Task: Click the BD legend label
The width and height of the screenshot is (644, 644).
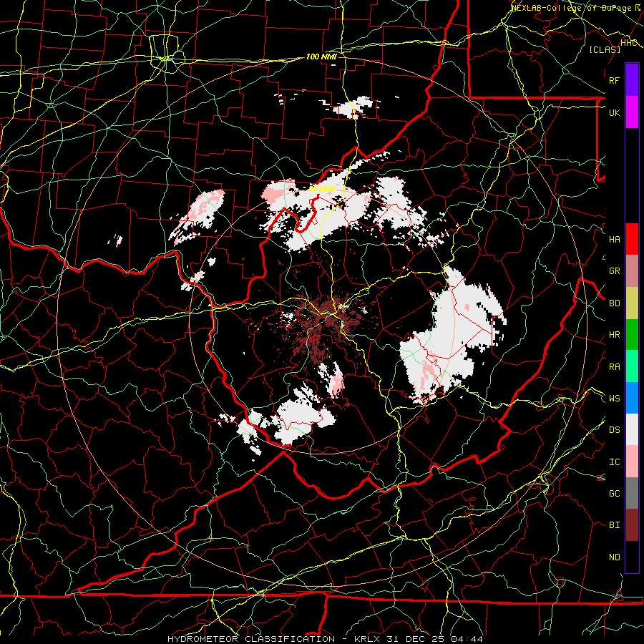Action: click(614, 303)
